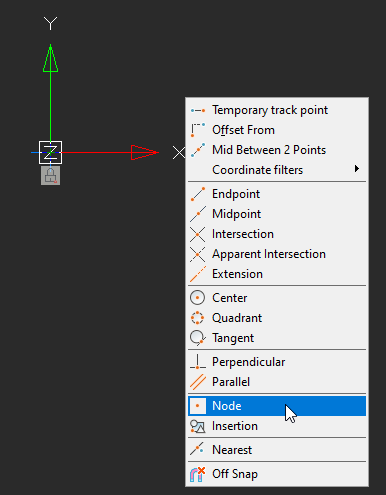
Task: Choose Parallel menu entry
Action: pos(277,382)
